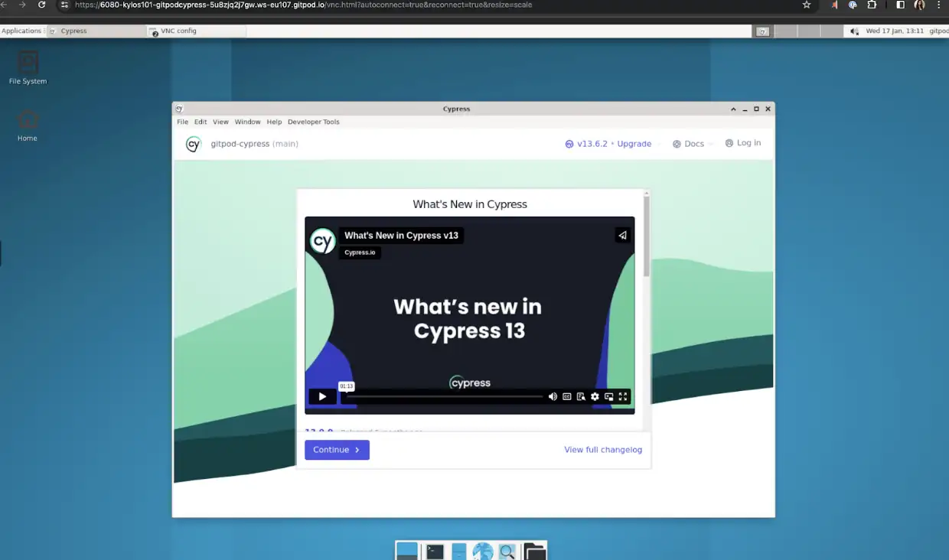Open the application finder magnifier in the dock
The width and height of the screenshot is (949, 560).
507,551
